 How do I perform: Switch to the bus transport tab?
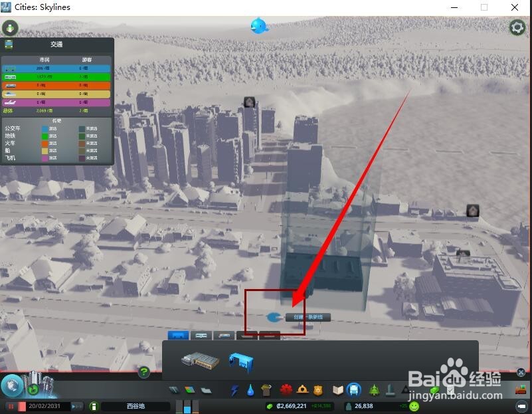tap(179, 336)
